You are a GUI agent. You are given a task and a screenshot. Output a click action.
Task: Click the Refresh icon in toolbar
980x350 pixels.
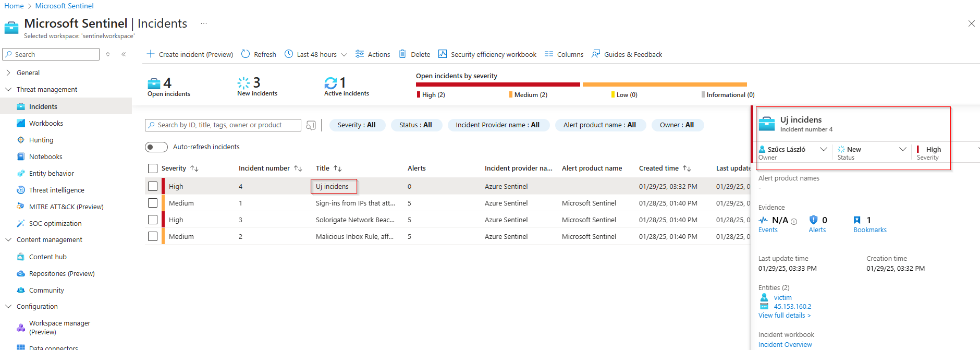pyautogui.click(x=245, y=54)
